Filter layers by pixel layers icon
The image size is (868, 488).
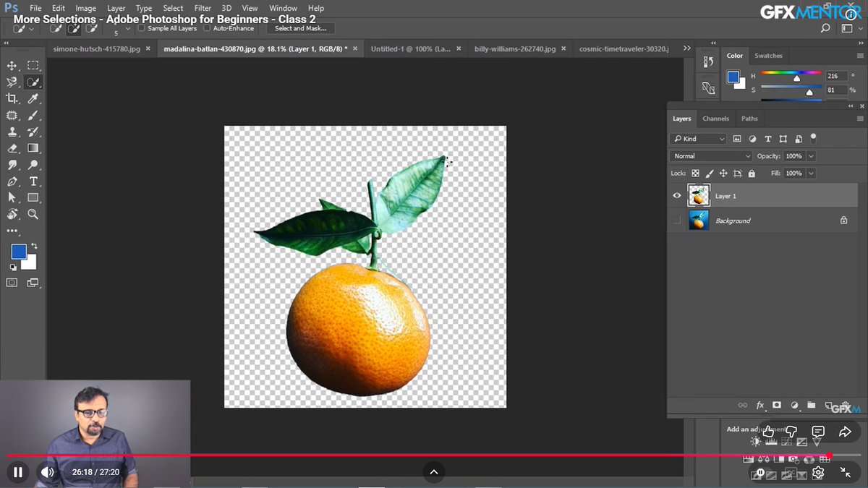(737, 139)
